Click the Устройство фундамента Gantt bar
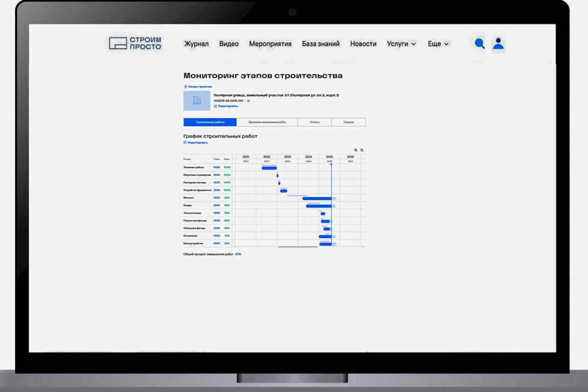The width and height of the screenshot is (588, 392). [284, 191]
